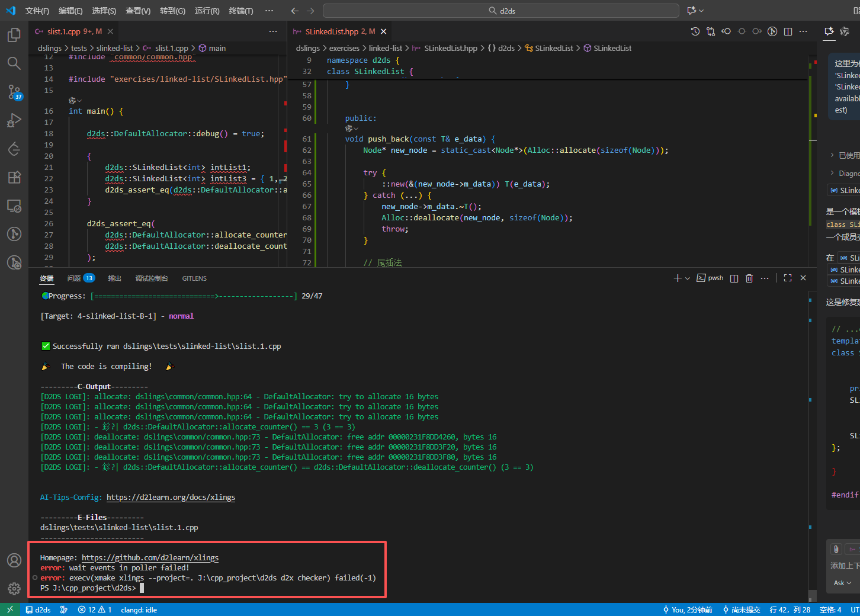This screenshot has height=616, width=860.
Task: Open the Extensions view
Action: 14,177
